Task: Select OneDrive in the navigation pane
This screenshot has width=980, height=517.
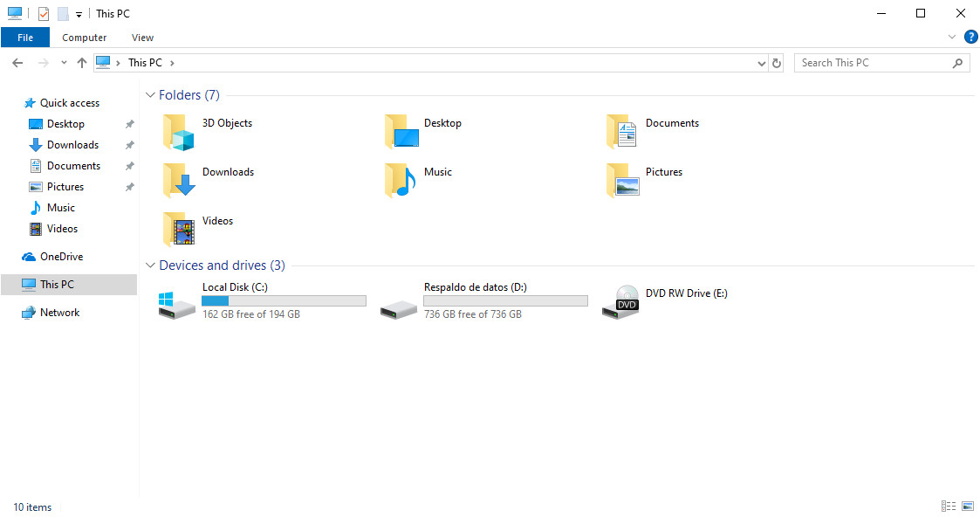Action: pyautogui.click(x=61, y=256)
